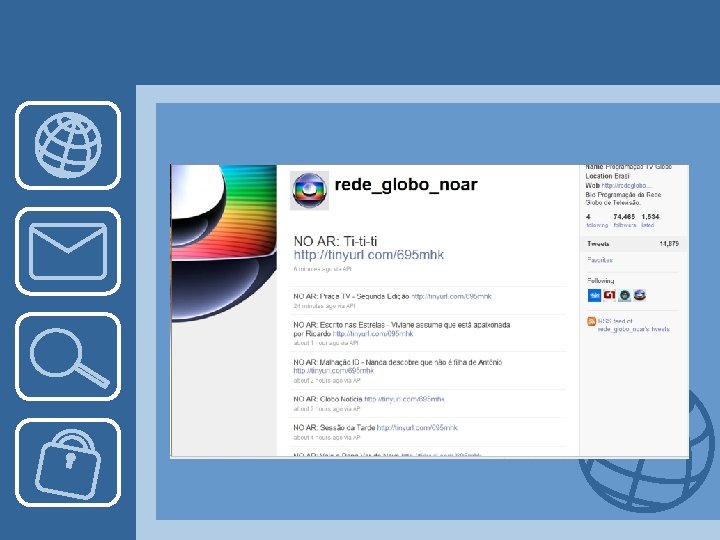
Task: Click the blue avatar under Following
Action: (x=594, y=295)
